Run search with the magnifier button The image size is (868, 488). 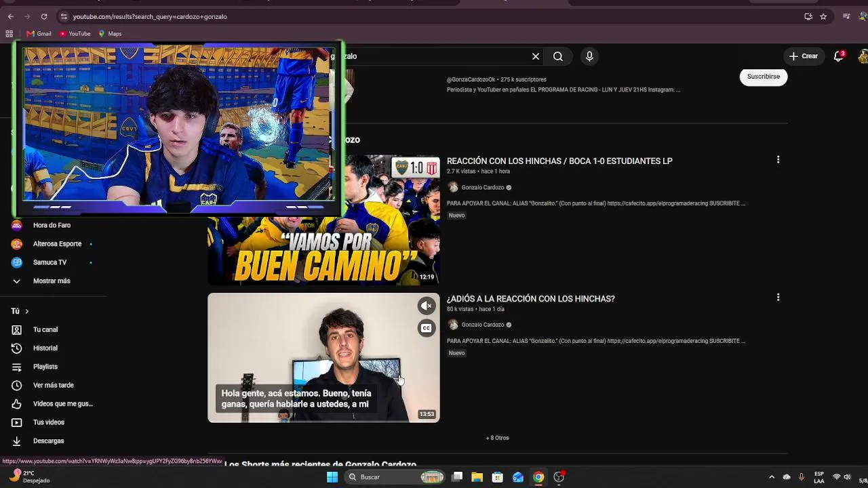coord(558,56)
